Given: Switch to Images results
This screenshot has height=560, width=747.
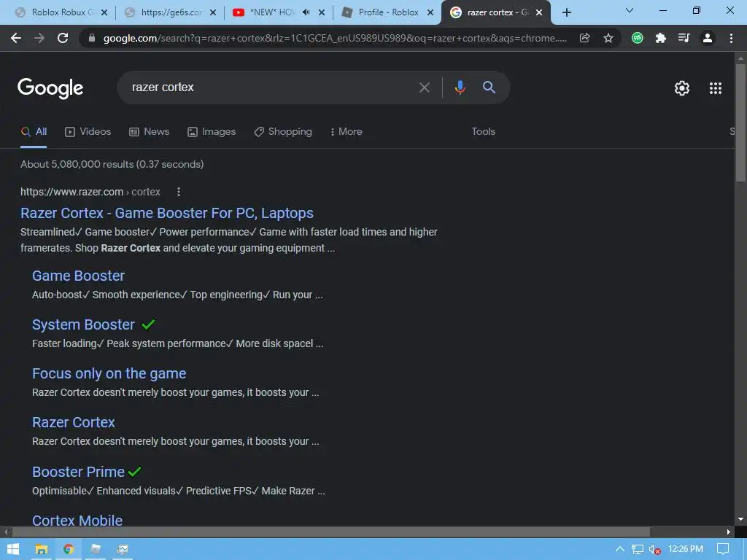Looking at the screenshot, I should point(212,131).
